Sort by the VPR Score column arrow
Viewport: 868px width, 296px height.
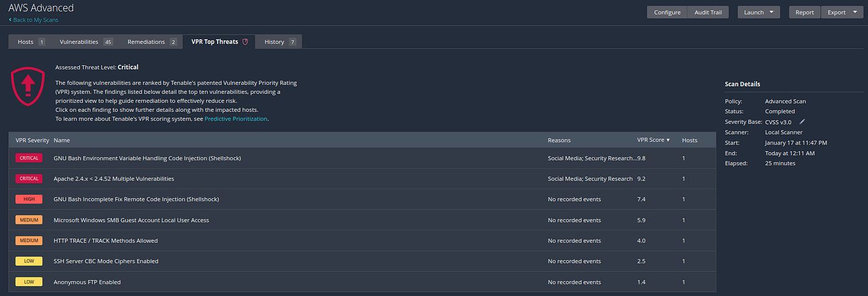coord(668,140)
